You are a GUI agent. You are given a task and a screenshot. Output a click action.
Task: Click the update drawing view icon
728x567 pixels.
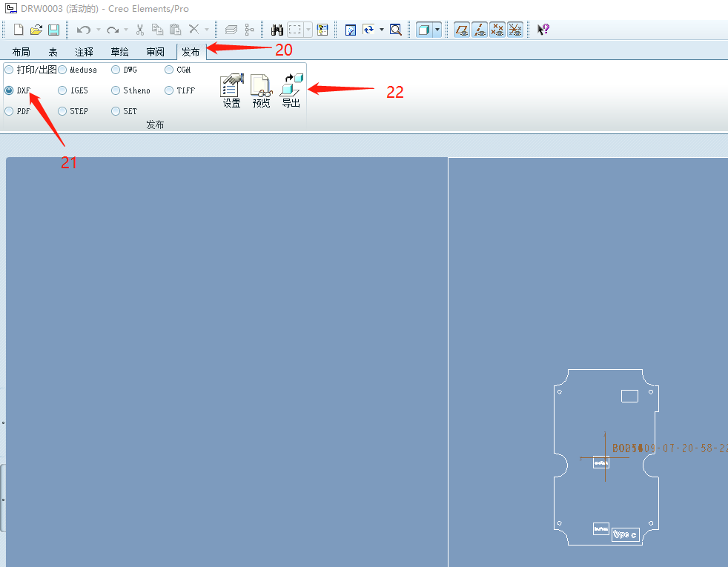point(368,30)
